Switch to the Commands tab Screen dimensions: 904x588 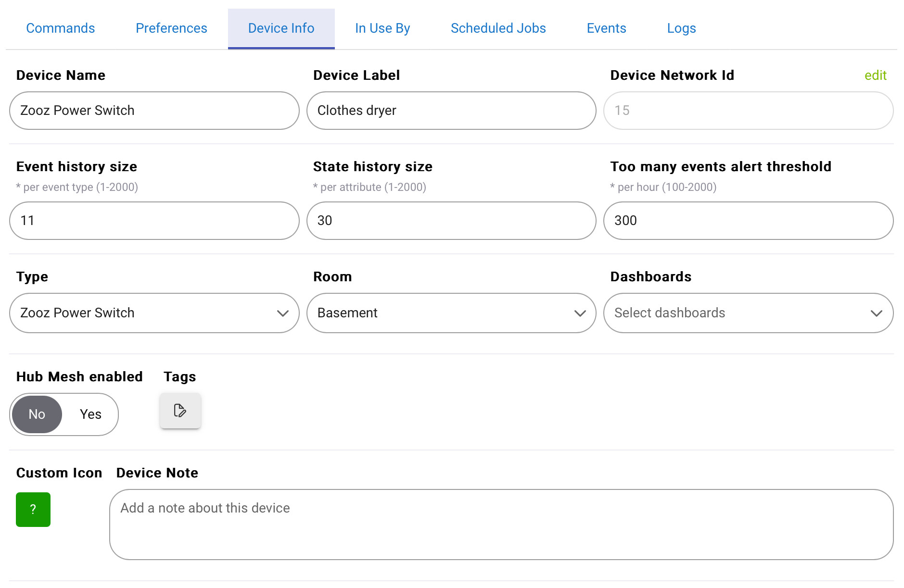click(61, 28)
